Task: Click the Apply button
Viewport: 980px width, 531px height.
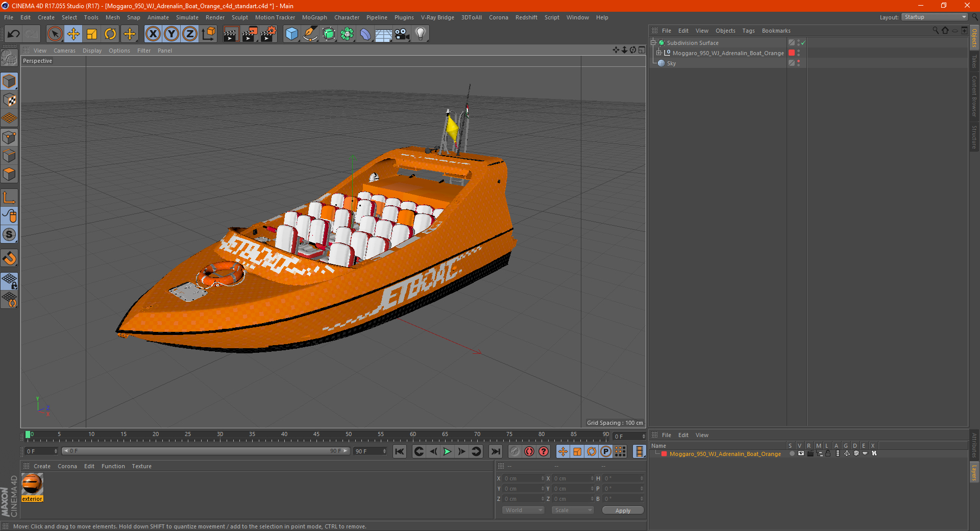Action: pyautogui.click(x=623, y=510)
